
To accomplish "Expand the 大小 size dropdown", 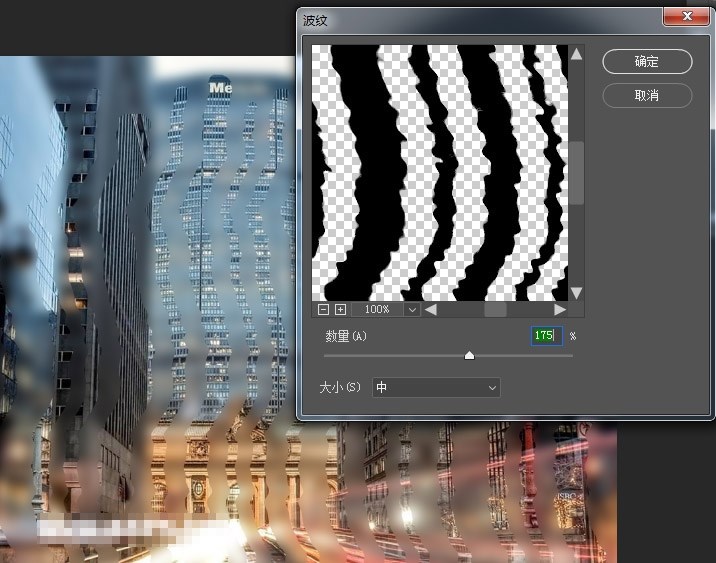I will coord(436,387).
